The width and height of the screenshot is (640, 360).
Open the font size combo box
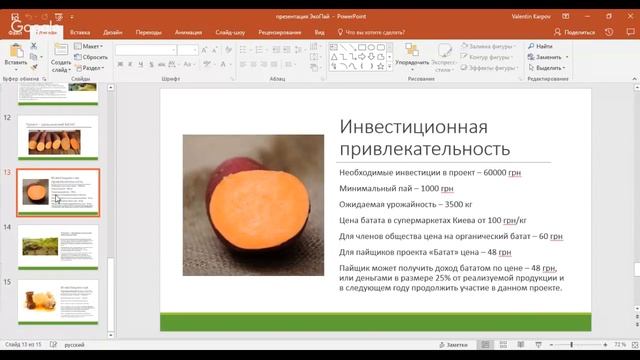[188, 50]
